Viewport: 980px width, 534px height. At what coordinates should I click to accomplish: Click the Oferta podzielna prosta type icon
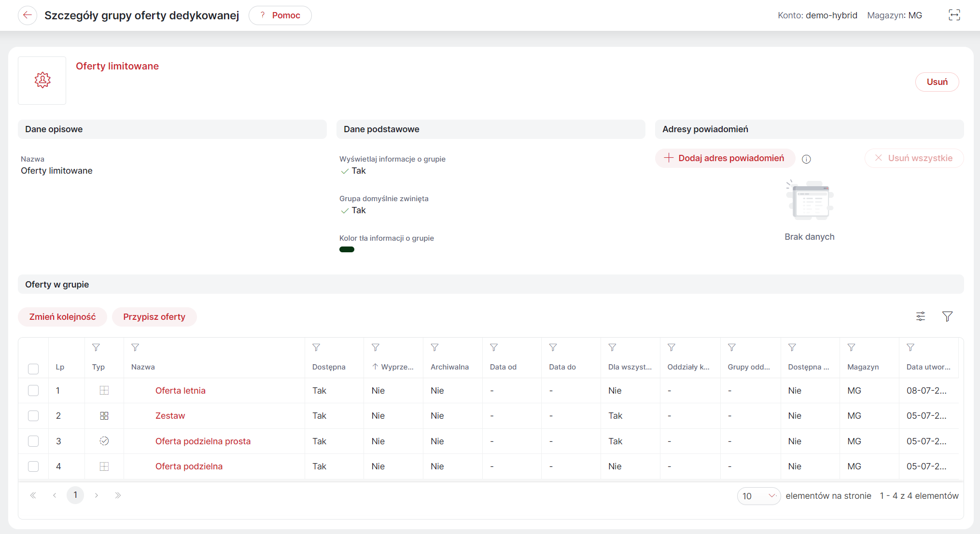pos(104,441)
